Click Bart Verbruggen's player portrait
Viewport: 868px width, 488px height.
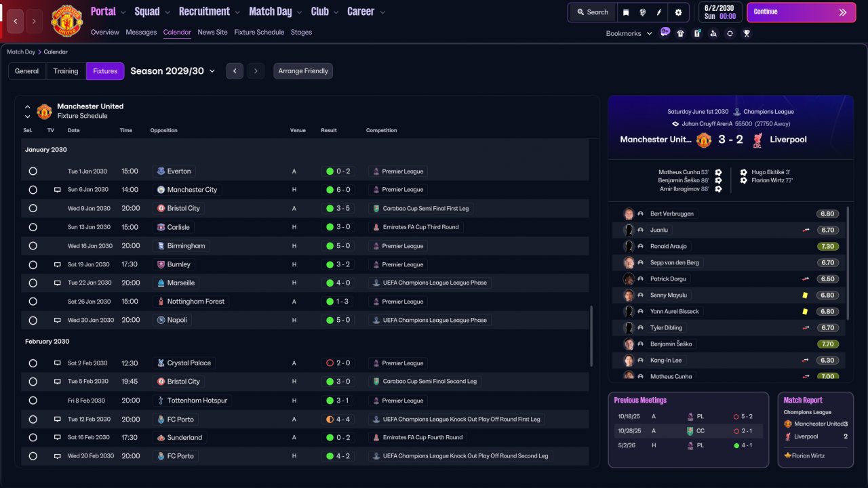629,213
